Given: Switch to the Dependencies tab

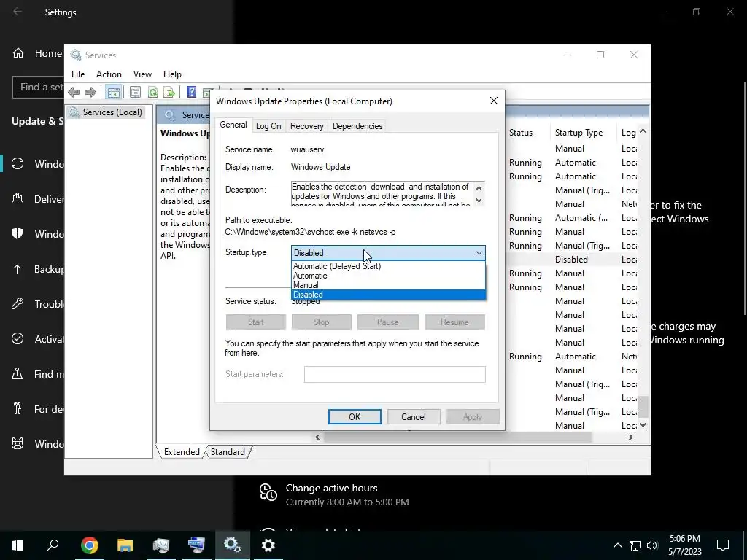Looking at the screenshot, I should (x=357, y=126).
